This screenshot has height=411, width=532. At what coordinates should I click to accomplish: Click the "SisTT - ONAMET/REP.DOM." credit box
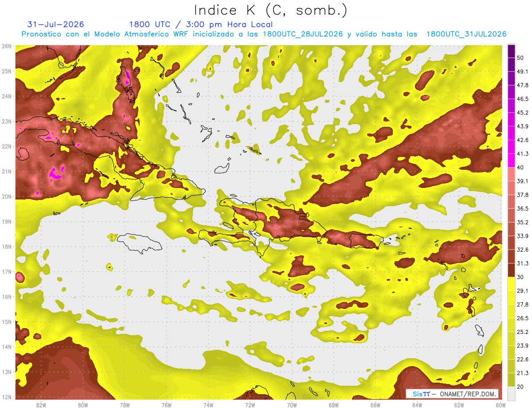(452, 394)
